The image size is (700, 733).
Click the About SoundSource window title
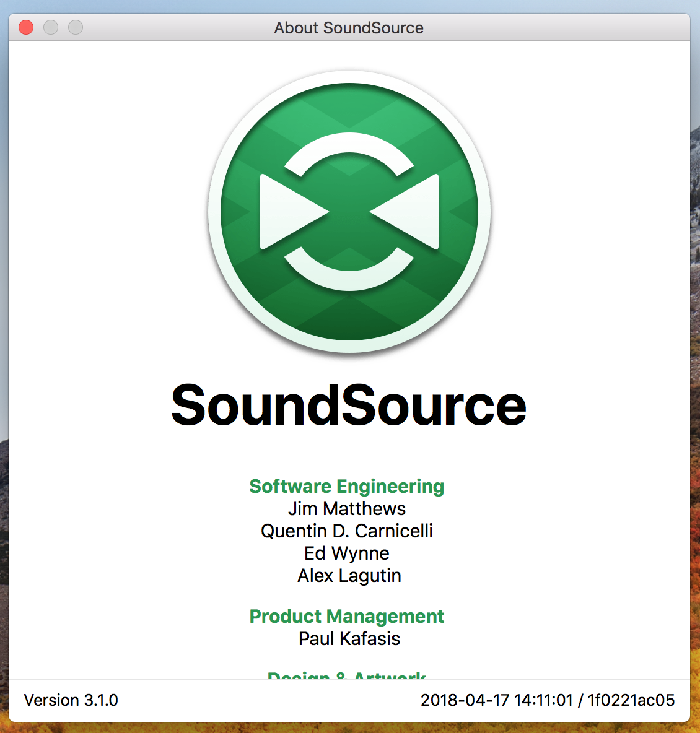point(349,28)
